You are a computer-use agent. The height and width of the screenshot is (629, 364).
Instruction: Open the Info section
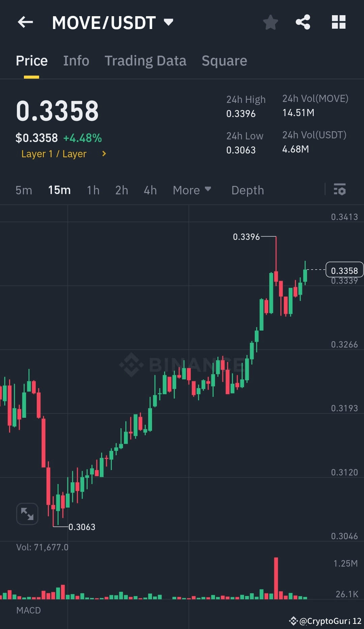(x=76, y=60)
